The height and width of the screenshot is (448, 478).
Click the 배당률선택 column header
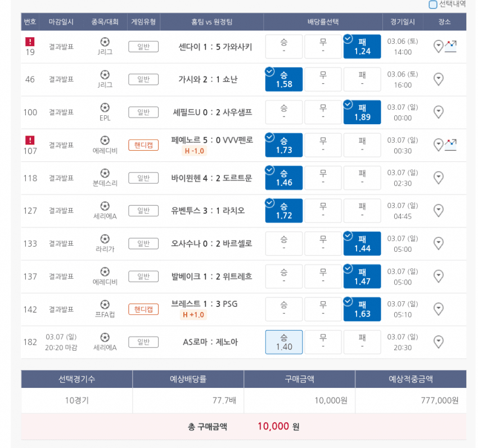point(323,22)
